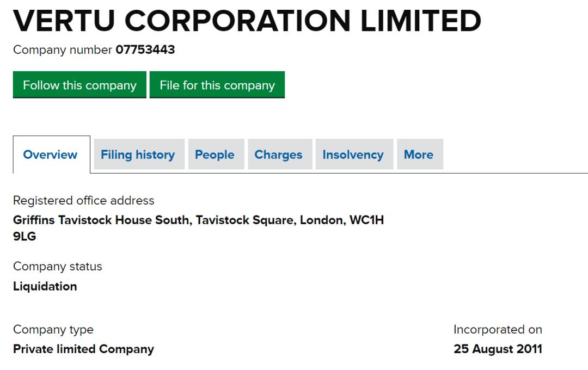Click the '9LG' postcode fragment
The height and width of the screenshot is (370, 588).
(x=24, y=236)
